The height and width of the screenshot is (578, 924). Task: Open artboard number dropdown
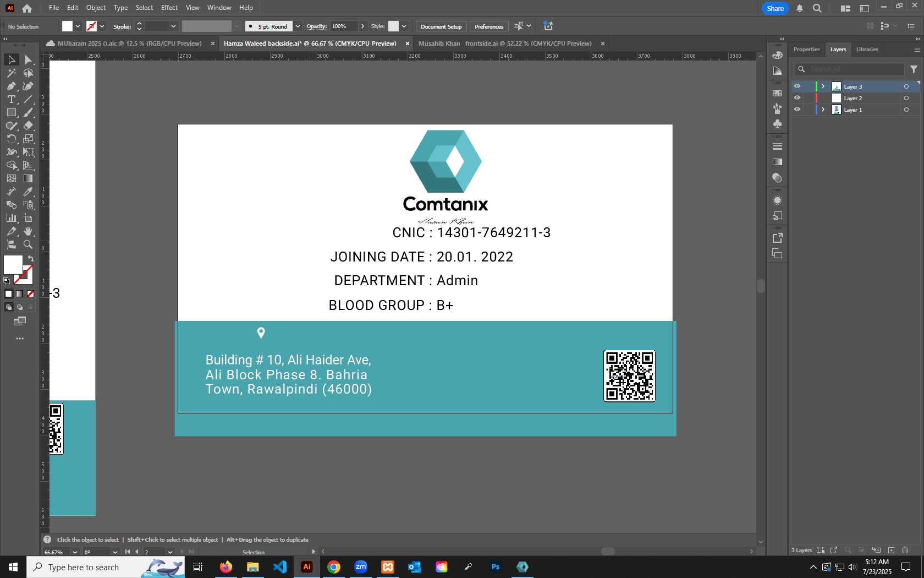(x=170, y=552)
